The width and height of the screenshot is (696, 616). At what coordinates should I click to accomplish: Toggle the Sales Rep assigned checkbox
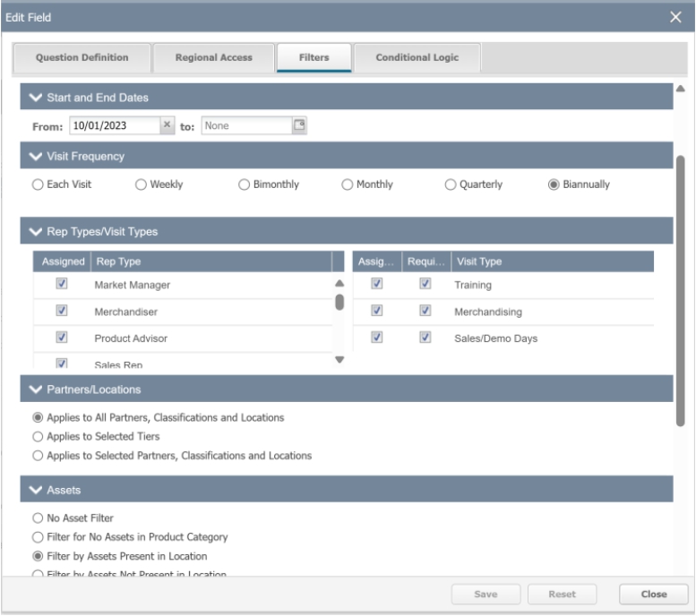click(62, 364)
